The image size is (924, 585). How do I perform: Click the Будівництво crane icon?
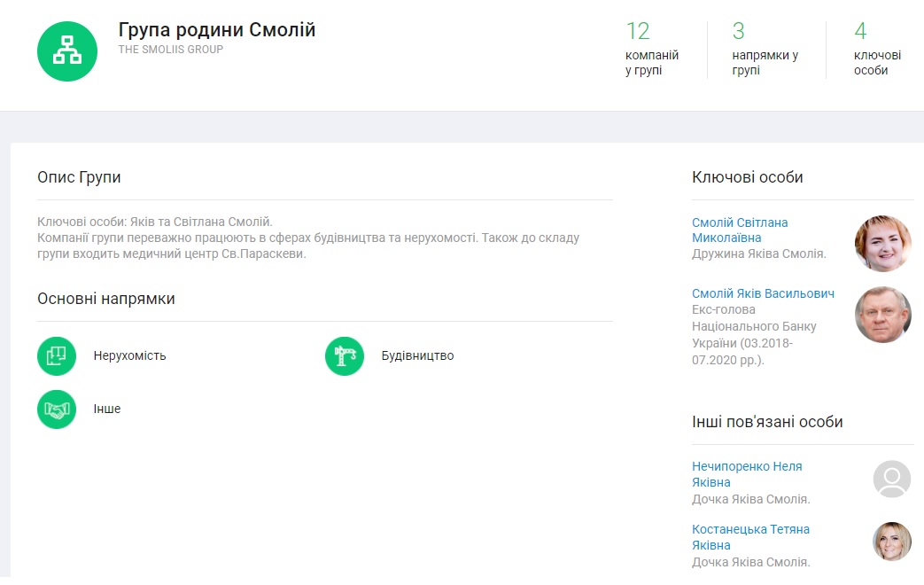(345, 356)
